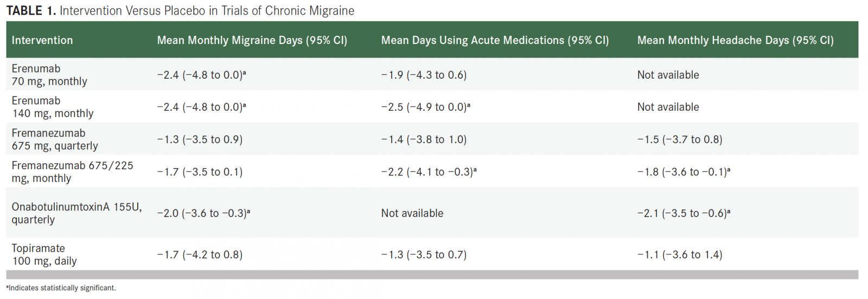868x299 pixels.
Task: Click the −2.0 (−3.6 to −0.3) cell
Action: pos(203,213)
